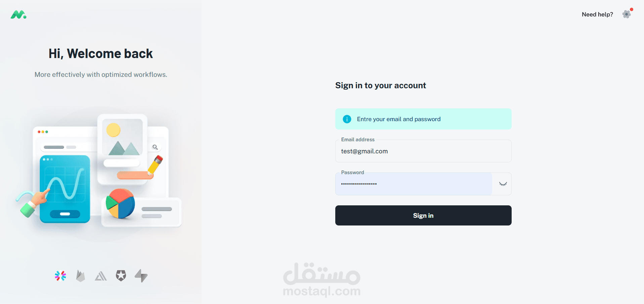The width and height of the screenshot is (644, 304).
Task: Click the "Sign in to your account" title
Action: tap(380, 86)
